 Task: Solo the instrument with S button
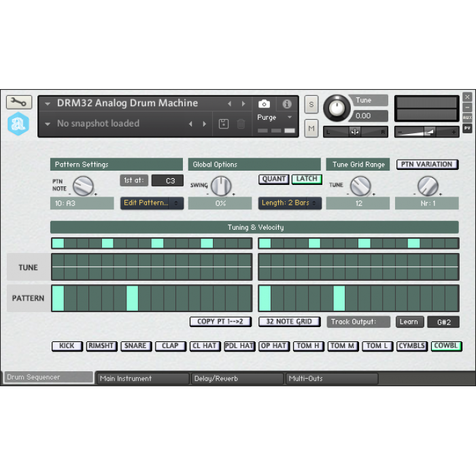[311, 105]
